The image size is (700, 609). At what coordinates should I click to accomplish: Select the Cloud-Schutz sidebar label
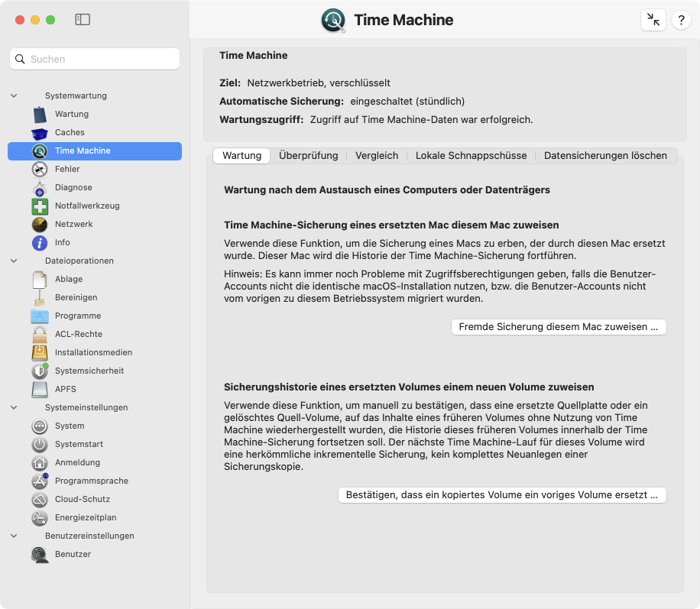coord(83,499)
